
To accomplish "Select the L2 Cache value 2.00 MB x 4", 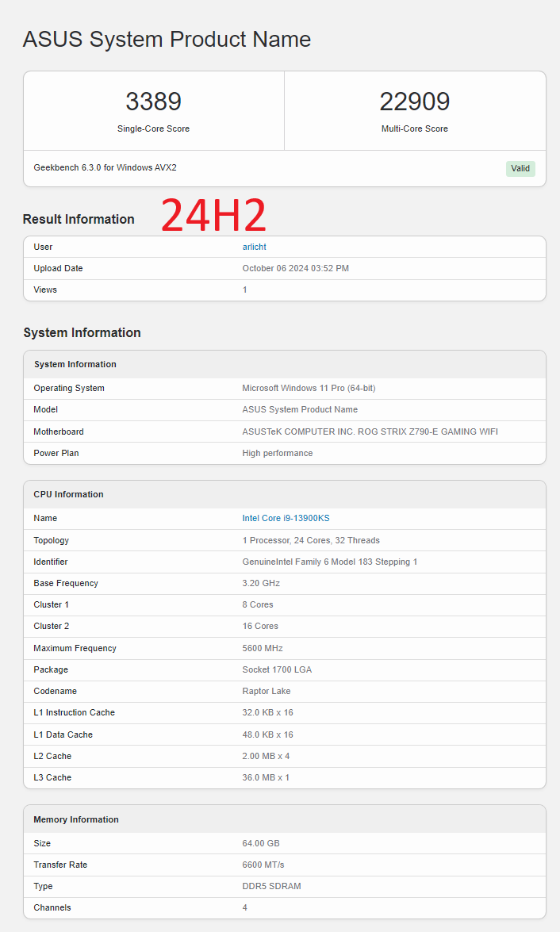I will (266, 756).
